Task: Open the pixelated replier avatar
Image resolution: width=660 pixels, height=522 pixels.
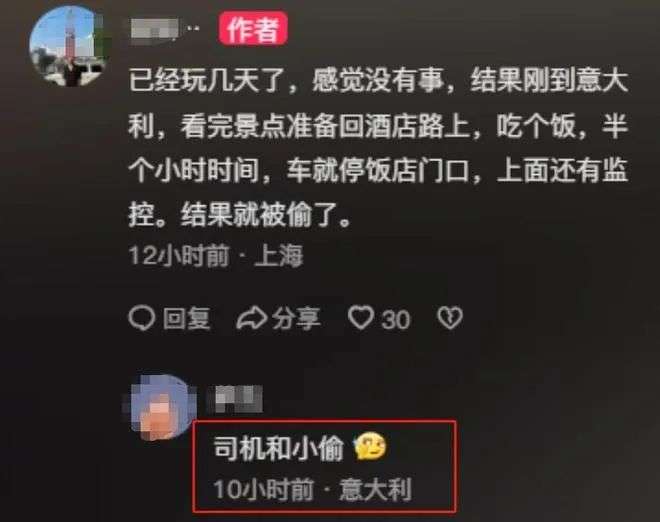Action: click(x=160, y=407)
